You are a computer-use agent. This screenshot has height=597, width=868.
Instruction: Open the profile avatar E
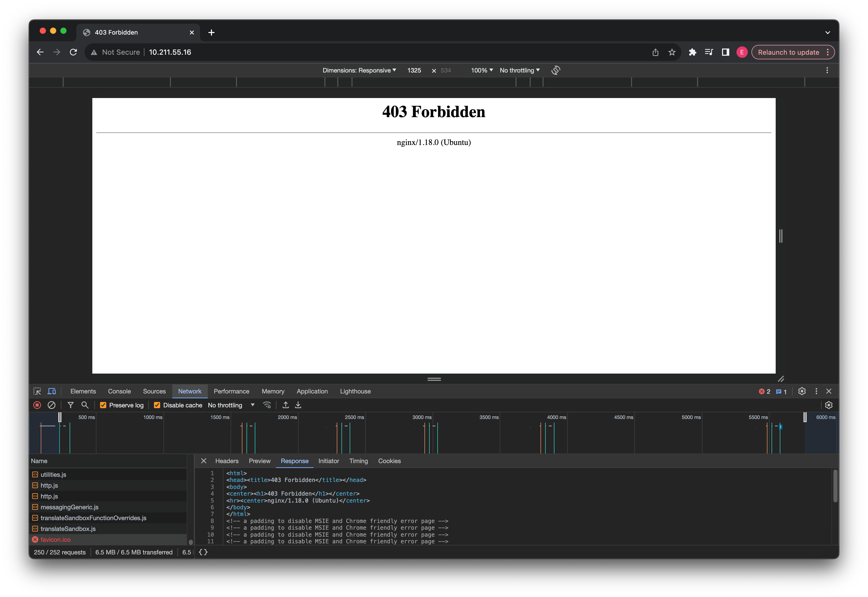pyautogui.click(x=742, y=52)
